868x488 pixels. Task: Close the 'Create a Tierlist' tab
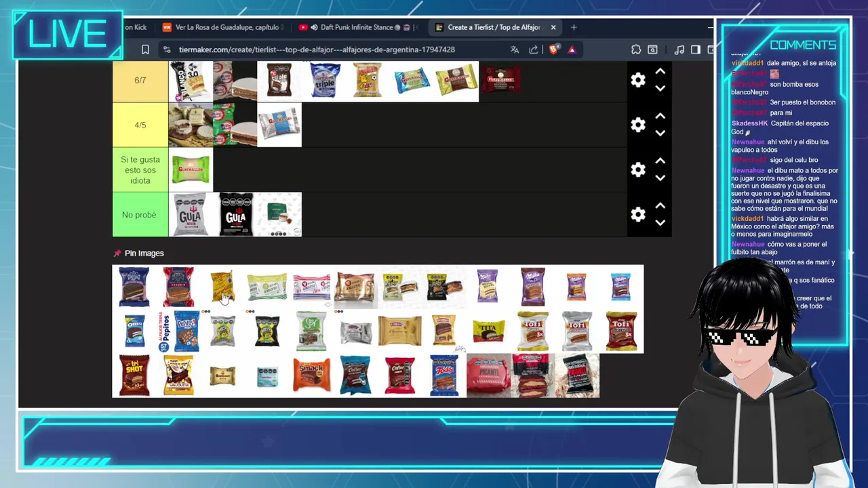pyautogui.click(x=553, y=27)
